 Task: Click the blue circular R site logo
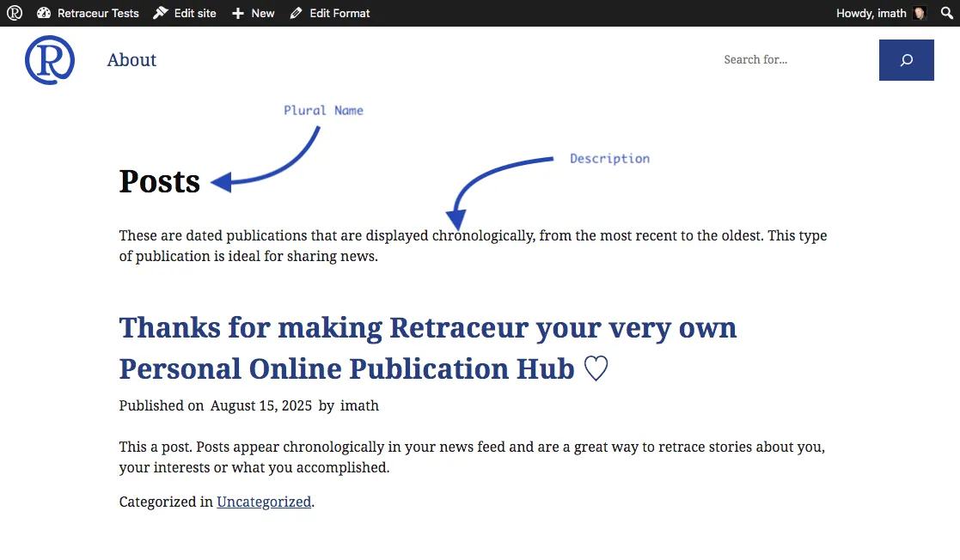pyautogui.click(x=50, y=60)
